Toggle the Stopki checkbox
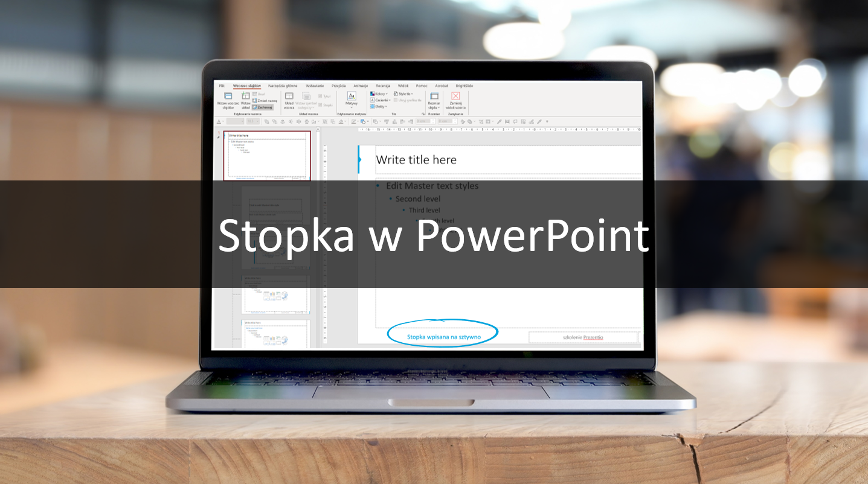 (x=325, y=105)
